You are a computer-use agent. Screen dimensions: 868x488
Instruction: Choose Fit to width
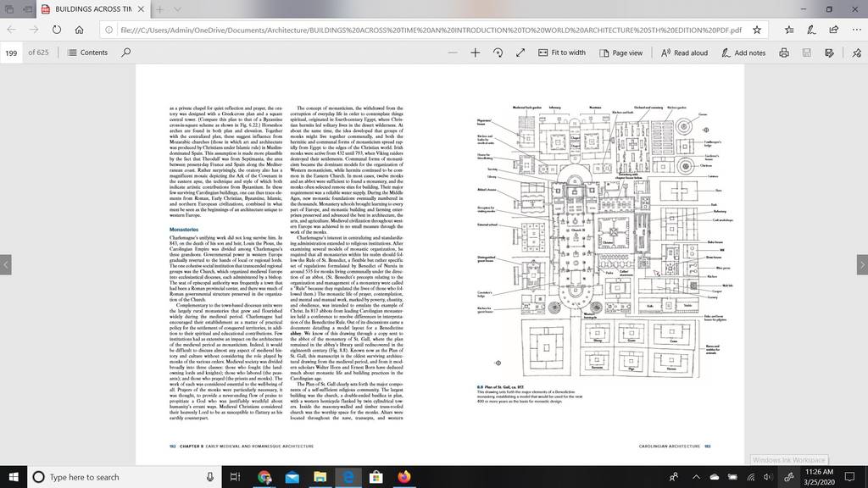(x=562, y=53)
